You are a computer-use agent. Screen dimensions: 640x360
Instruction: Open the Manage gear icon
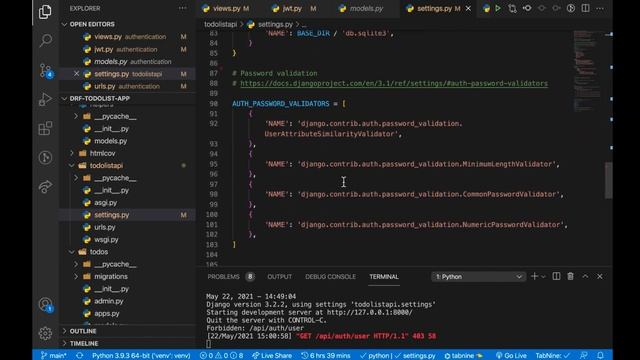(x=45, y=333)
